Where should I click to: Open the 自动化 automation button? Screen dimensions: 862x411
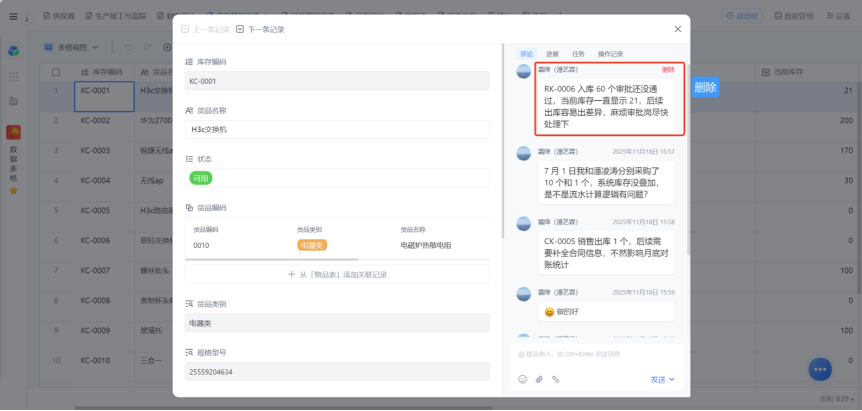coord(742,16)
